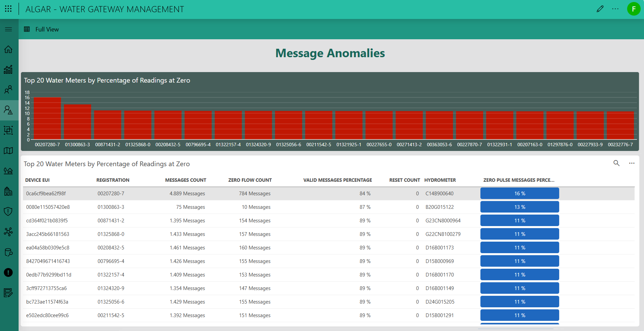Click the shield alert sidebar icon
Screen dimensions: 644x331
pos(8,212)
